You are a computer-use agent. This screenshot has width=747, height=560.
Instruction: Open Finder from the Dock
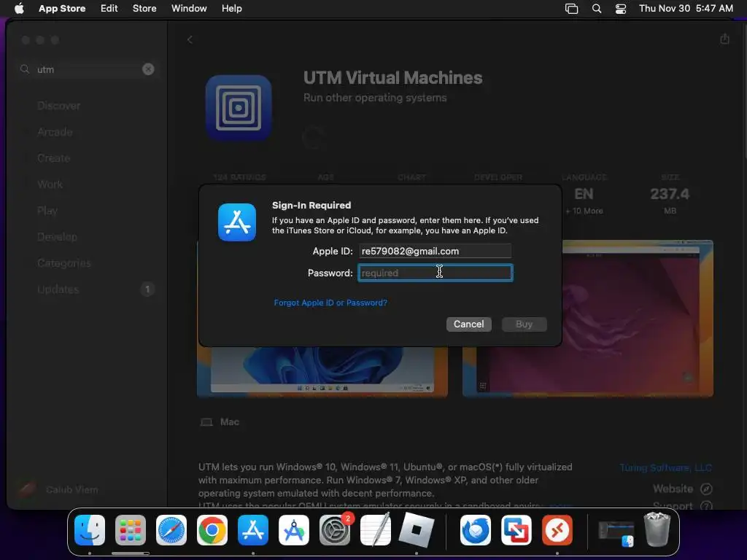(x=90, y=530)
